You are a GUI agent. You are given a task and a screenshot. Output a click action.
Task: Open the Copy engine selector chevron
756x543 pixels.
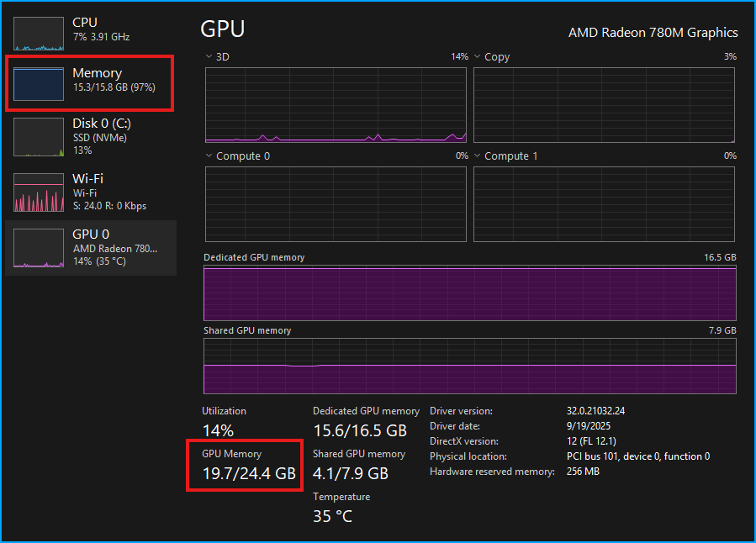[x=475, y=56]
